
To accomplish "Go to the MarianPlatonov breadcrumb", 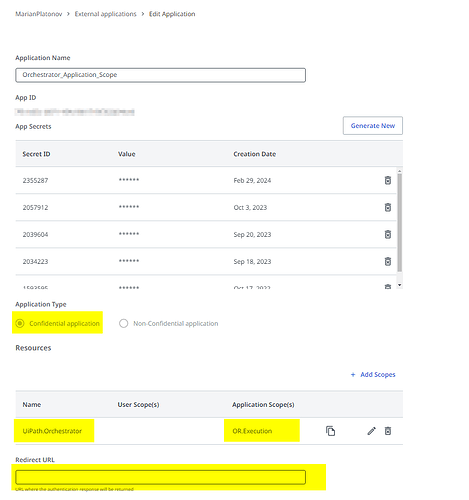I will [39, 14].
